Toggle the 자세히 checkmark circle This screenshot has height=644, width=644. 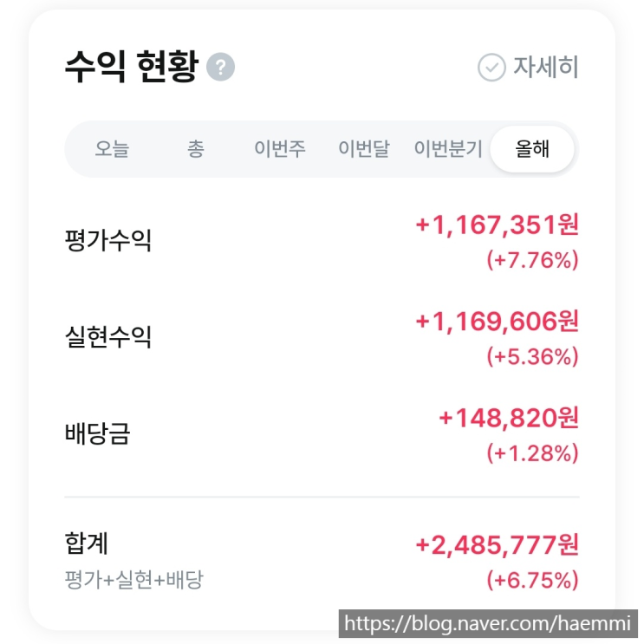pyautogui.click(x=491, y=68)
